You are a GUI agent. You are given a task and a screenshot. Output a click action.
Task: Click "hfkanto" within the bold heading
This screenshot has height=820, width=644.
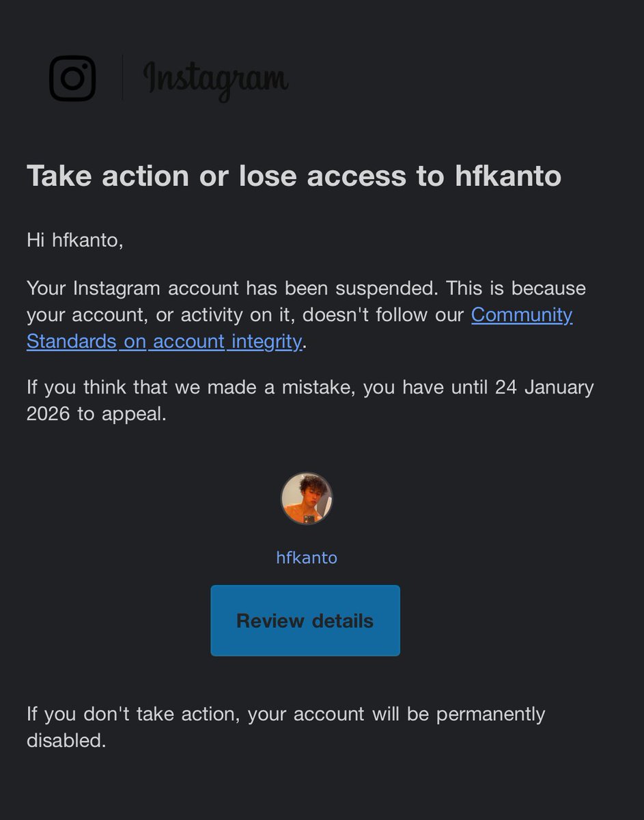point(508,176)
